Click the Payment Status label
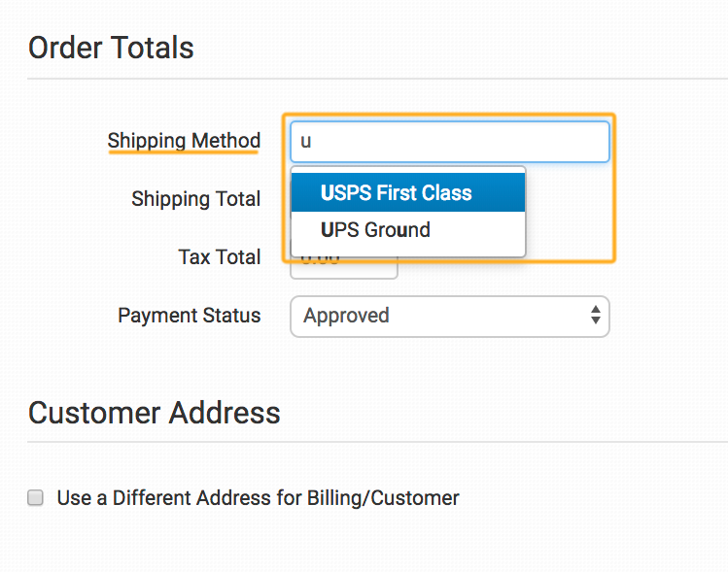 [x=190, y=316]
